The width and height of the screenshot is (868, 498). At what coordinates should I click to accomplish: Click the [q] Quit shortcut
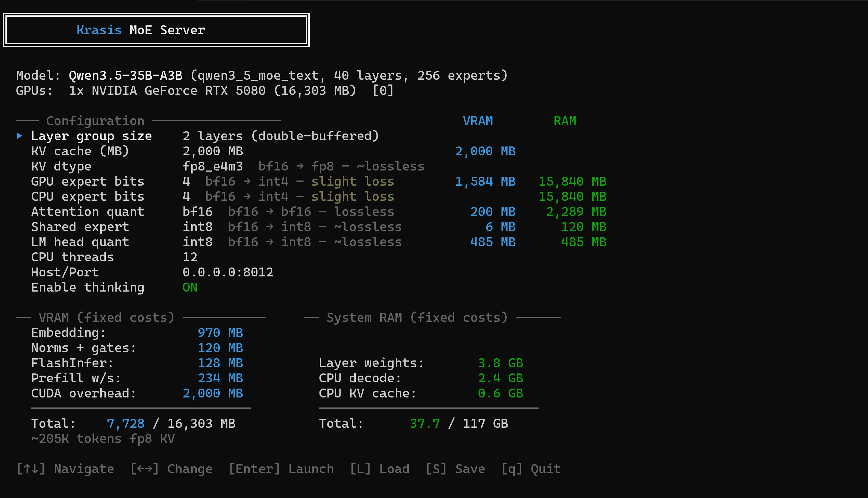531,469
